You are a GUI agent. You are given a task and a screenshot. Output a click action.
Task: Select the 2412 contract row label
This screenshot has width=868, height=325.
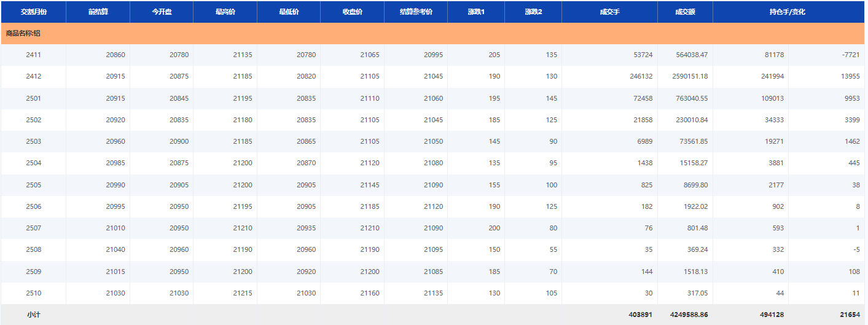(x=33, y=76)
